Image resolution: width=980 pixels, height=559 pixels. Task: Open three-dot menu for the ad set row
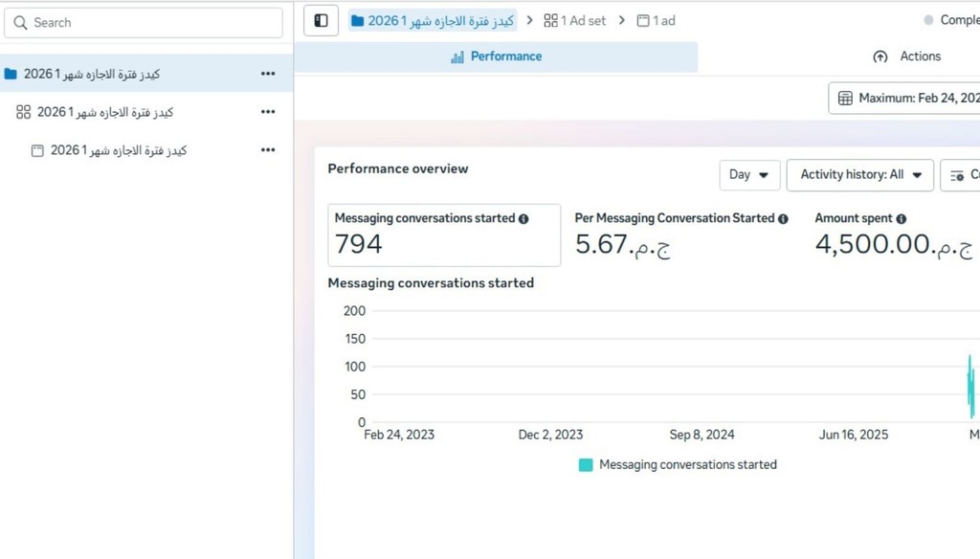click(268, 112)
